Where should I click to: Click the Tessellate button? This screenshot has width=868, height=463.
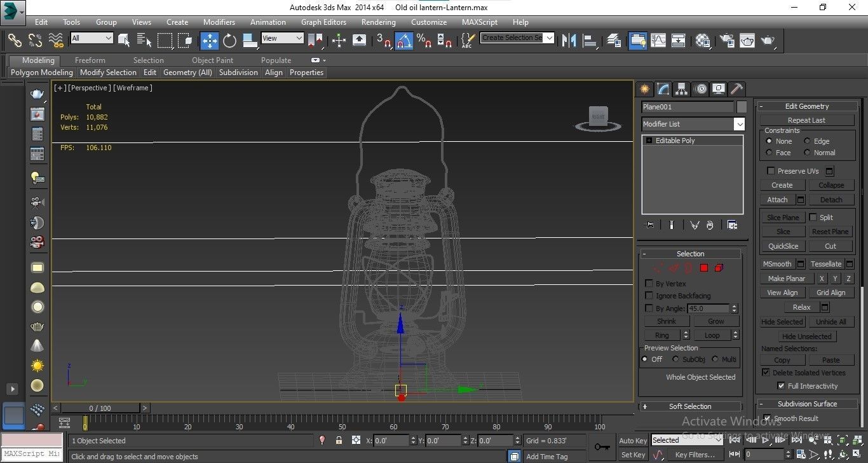pyautogui.click(x=825, y=264)
